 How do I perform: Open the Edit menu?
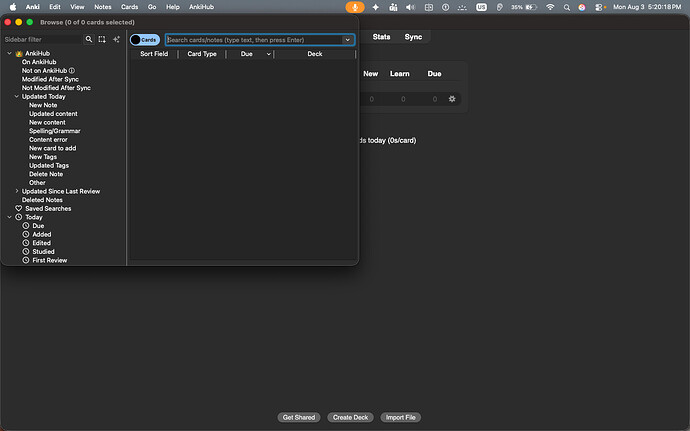[55, 7]
